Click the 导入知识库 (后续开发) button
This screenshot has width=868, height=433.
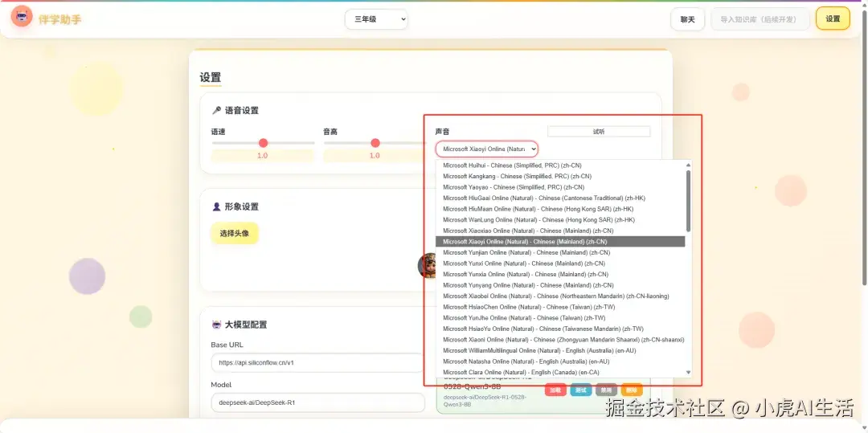pos(759,19)
